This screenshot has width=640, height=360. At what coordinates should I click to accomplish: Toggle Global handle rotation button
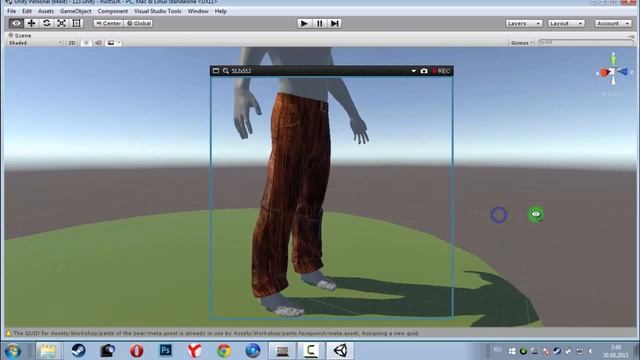(x=139, y=23)
